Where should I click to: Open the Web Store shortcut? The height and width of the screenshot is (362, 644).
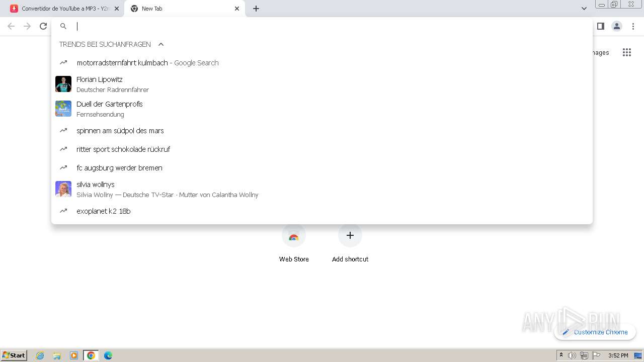[x=294, y=243]
